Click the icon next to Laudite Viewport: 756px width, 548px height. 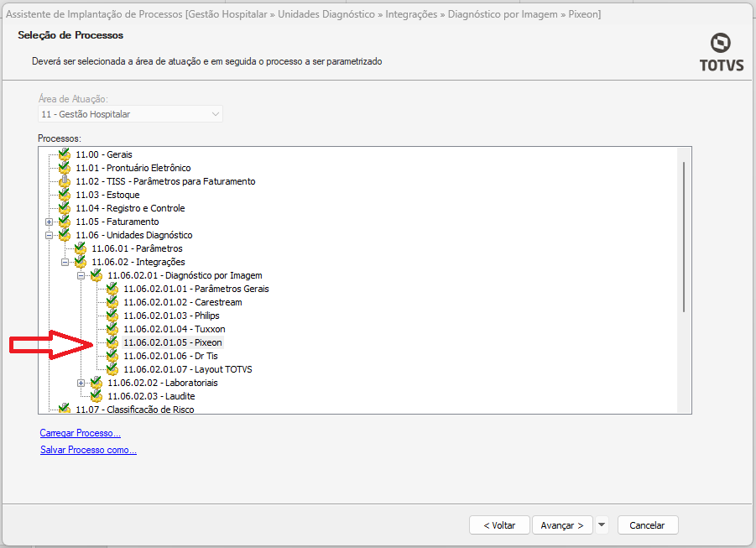pos(96,396)
